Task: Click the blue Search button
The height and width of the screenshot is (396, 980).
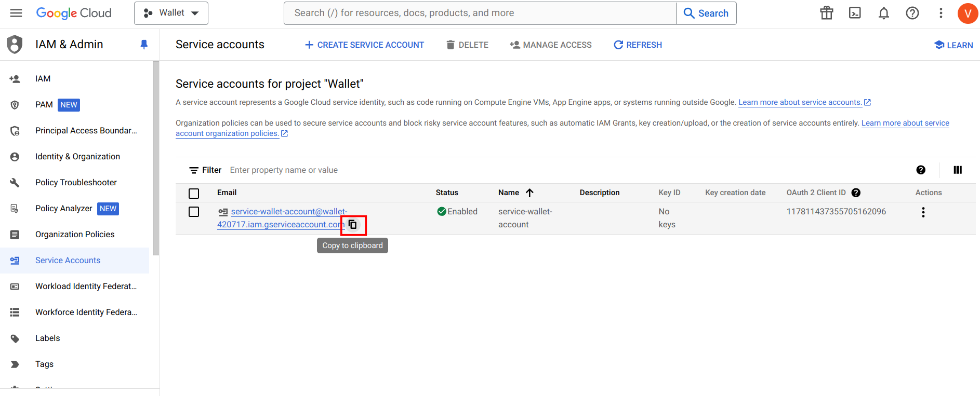Action: tap(706, 13)
